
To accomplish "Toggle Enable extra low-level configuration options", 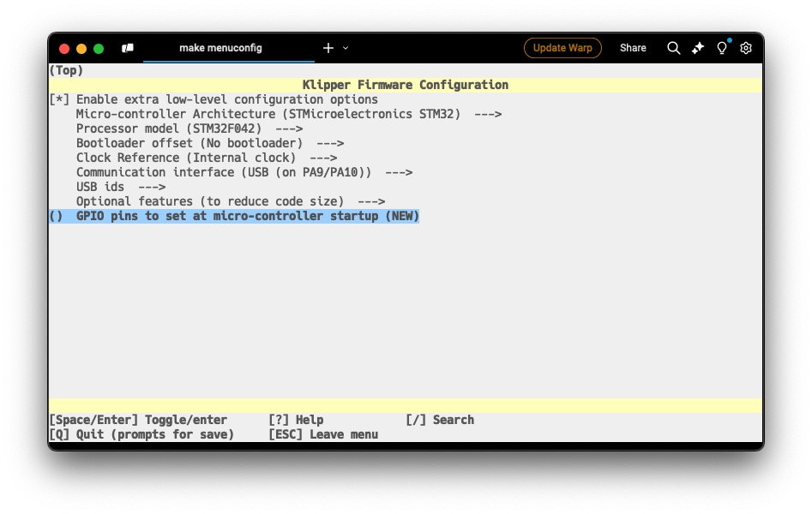I will [214, 99].
